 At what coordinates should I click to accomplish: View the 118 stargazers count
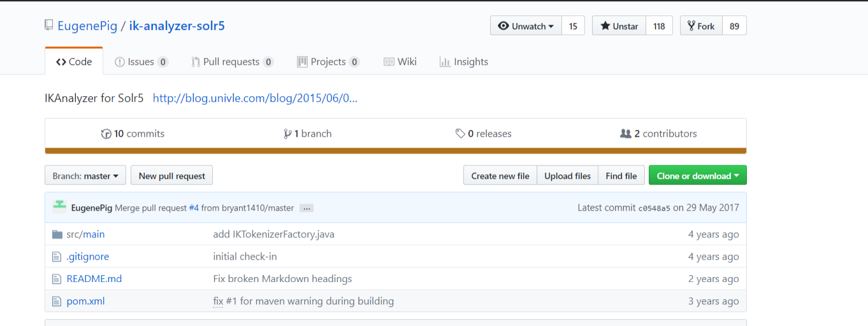(x=659, y=25)
